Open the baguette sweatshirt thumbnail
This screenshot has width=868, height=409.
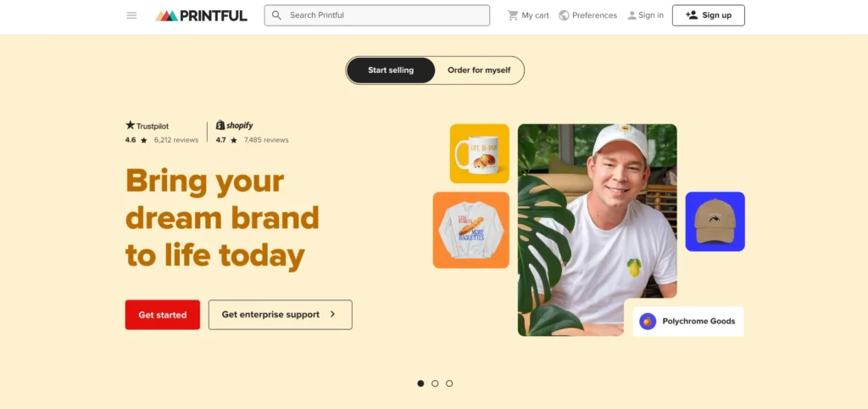pyautogui.click(x=471, y=230)
